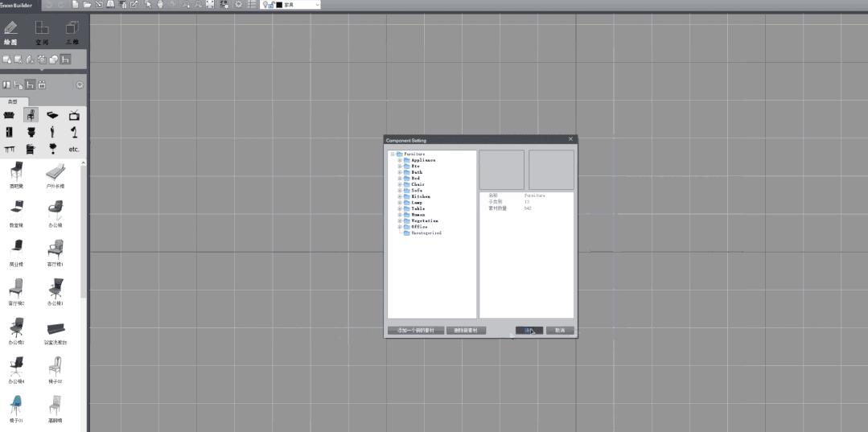
Task: Select the bed category icon
Action: click(x=52, y=115)
